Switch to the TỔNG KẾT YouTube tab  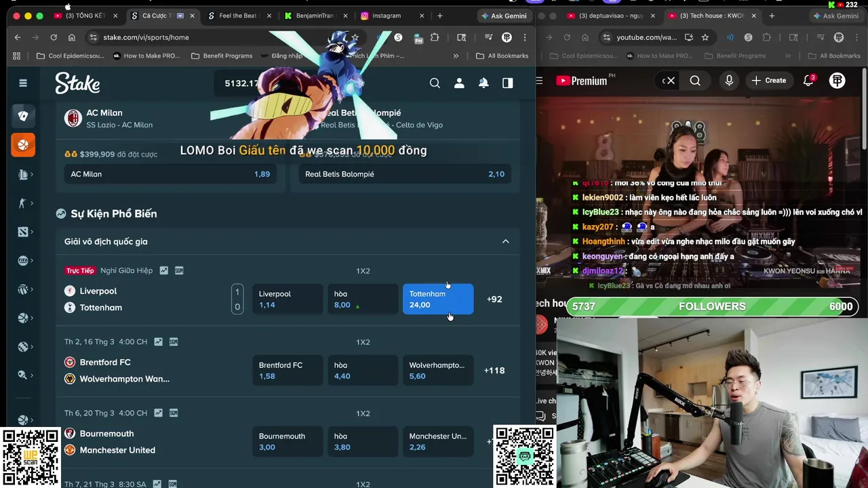pyautogui.click(x=86, y=16)
